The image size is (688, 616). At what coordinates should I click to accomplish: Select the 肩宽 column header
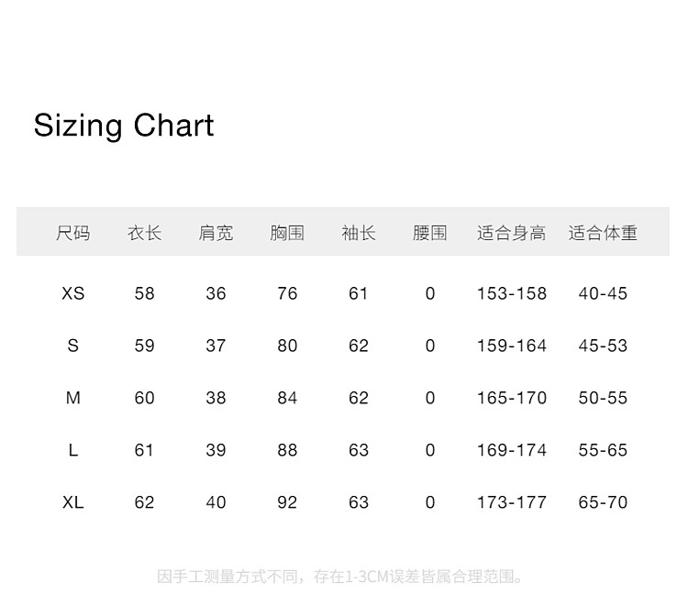[216, 233]
